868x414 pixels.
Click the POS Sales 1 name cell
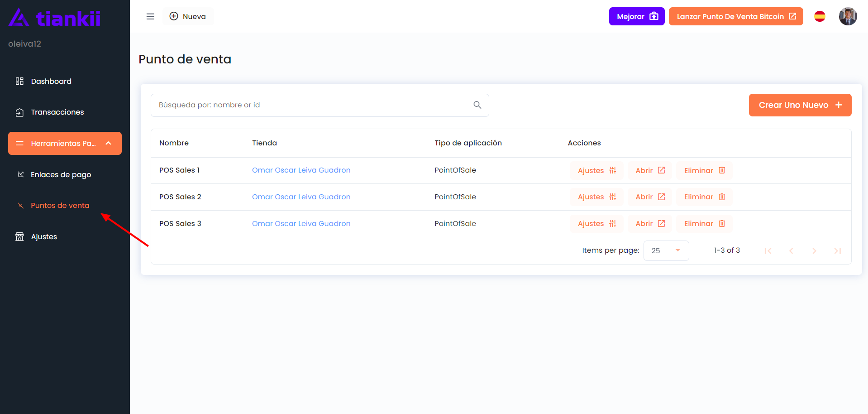coord(179,170)
